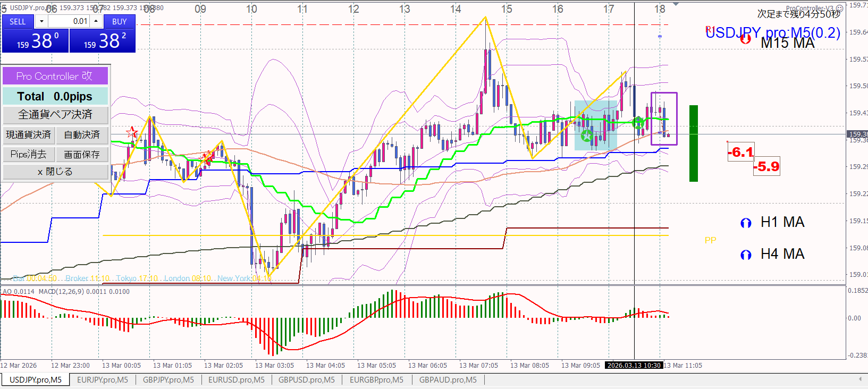Click the H1 MA blue up-arrow icon
This screenshot has height=389, width=868.
[x=746, y=223]
